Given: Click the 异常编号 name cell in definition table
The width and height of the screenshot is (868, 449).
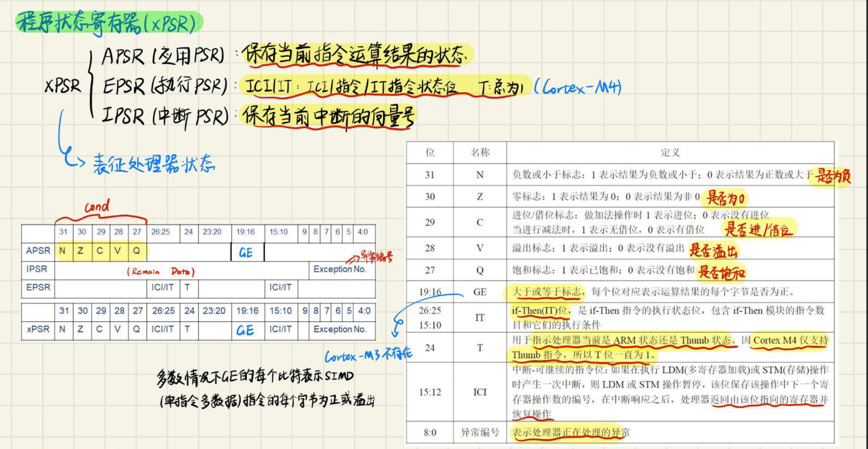Looking at the screenshot, I should tap(480, 432).
